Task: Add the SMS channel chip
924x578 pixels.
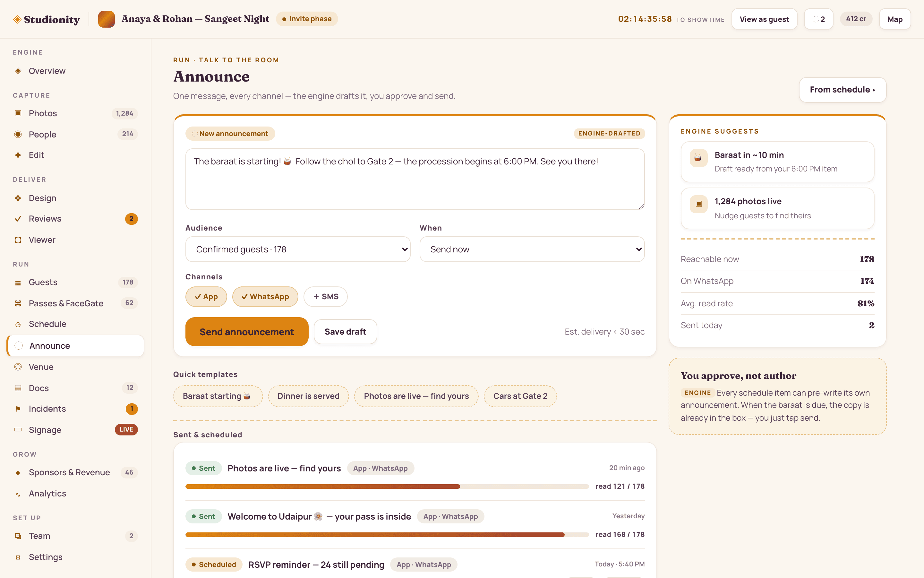Action: tap(325, 297)
